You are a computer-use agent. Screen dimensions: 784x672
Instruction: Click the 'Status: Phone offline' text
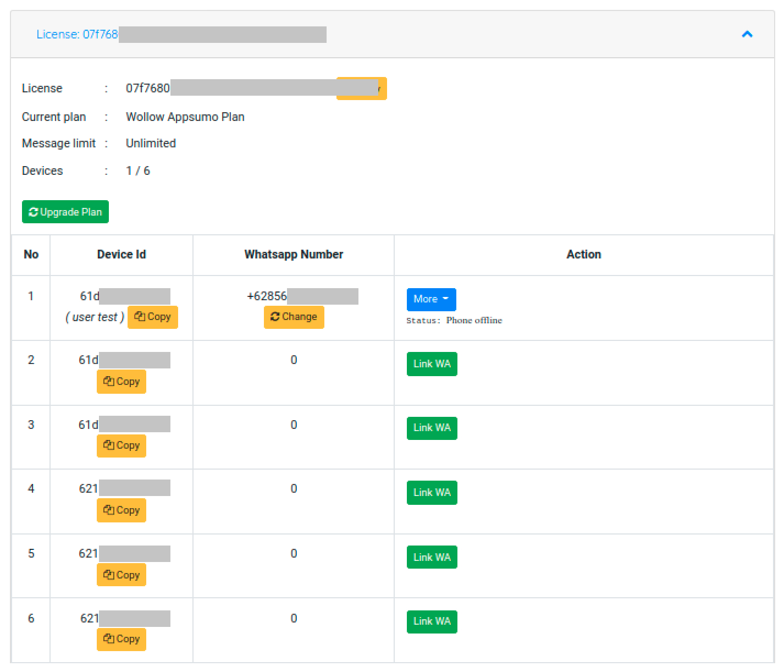pos(454,321)
